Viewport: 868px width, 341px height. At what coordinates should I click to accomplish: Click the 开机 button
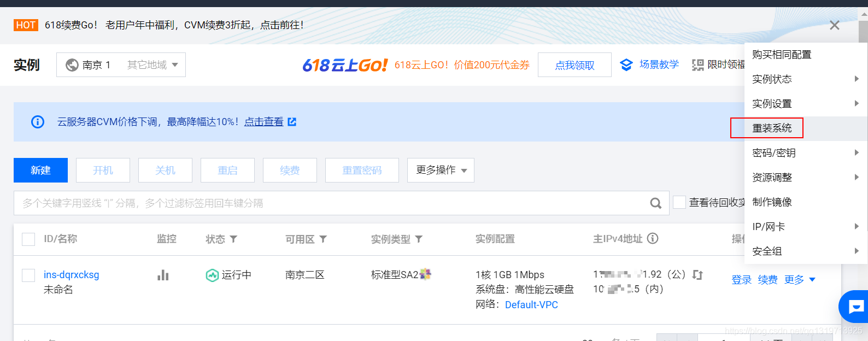(103, 170)
